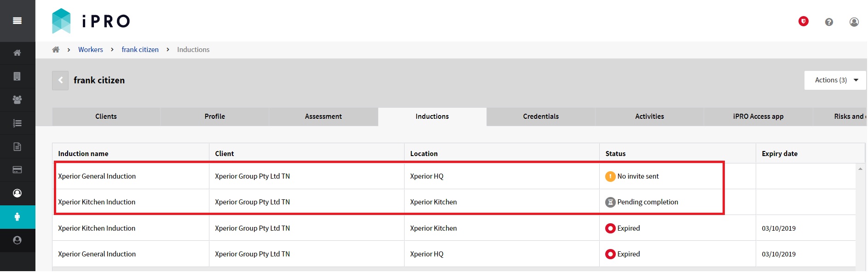
Task: Click the 03/10/2019 expiry date in the HQ row
Action: pos(779,254)
